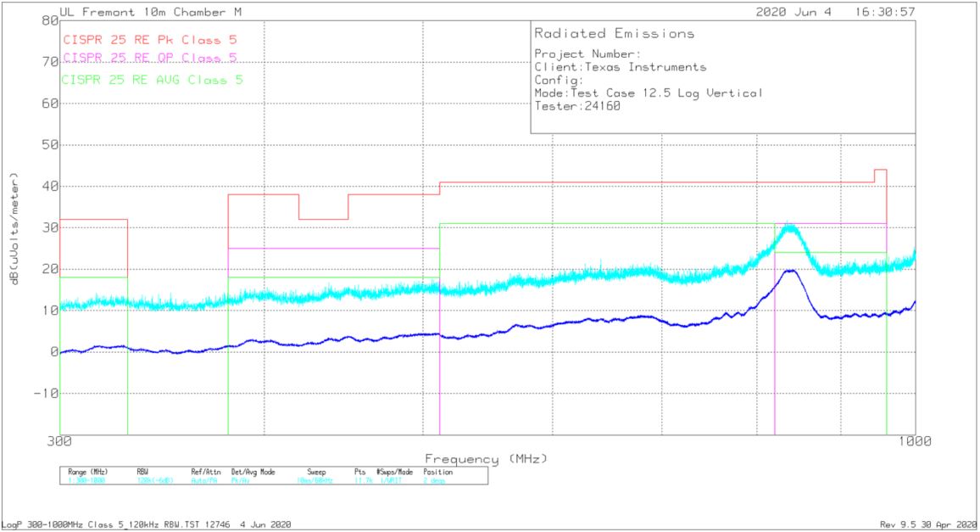
Task: Click the Frequency (MHz) axis label
Action: [x=486, y=458]
